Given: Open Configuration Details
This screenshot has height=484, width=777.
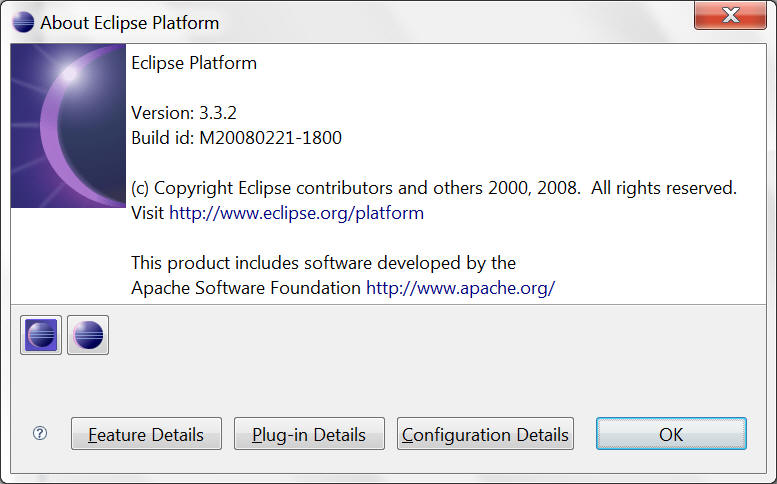Looking at the screenshot, I should click(485, 434).
